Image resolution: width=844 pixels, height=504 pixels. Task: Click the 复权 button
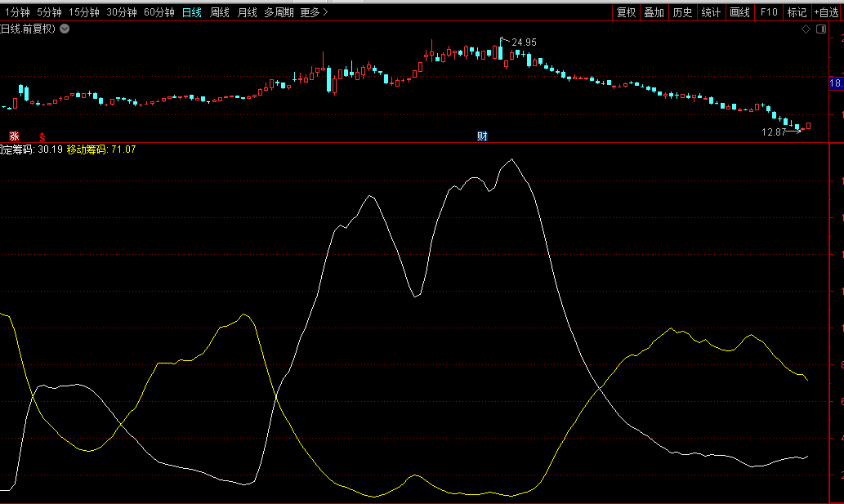coord(626,12)
